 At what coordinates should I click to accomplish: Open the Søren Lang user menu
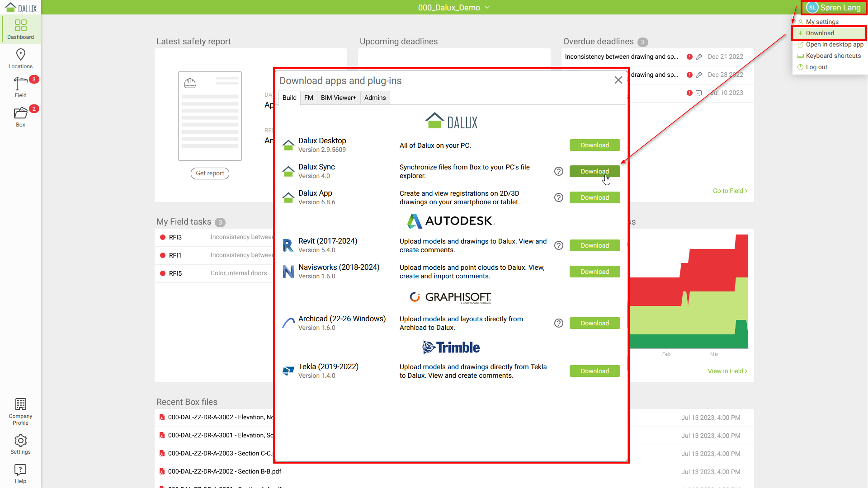coord(834,8)
